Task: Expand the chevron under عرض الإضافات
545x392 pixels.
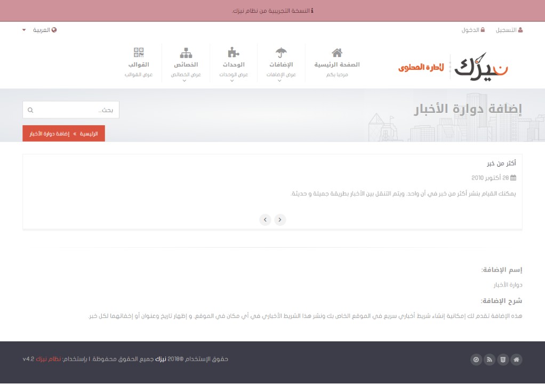Action: 281,80
